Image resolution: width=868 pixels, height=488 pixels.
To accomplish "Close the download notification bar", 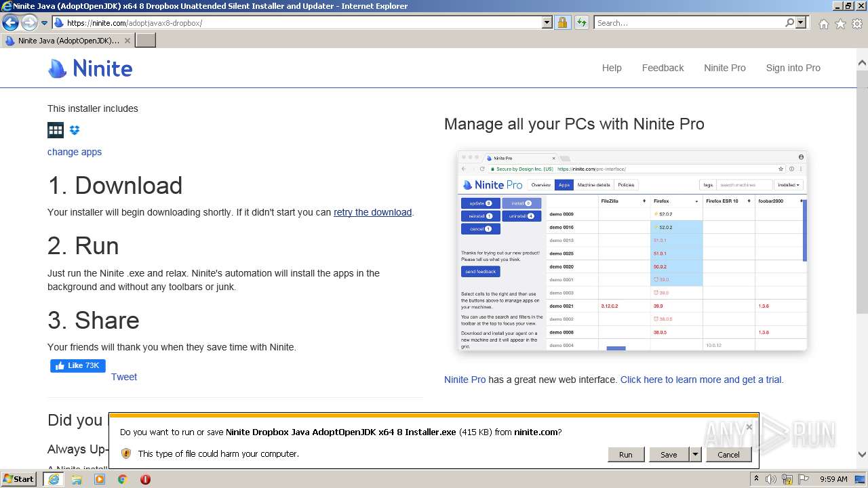I will click(749, 427).
